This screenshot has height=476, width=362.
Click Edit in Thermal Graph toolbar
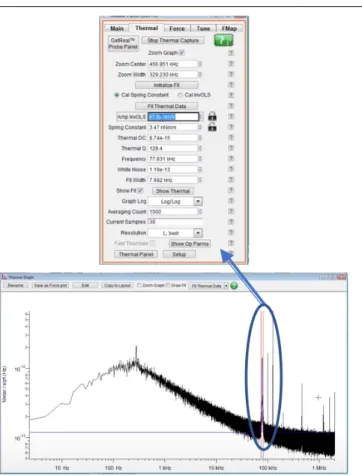[85, 285]
